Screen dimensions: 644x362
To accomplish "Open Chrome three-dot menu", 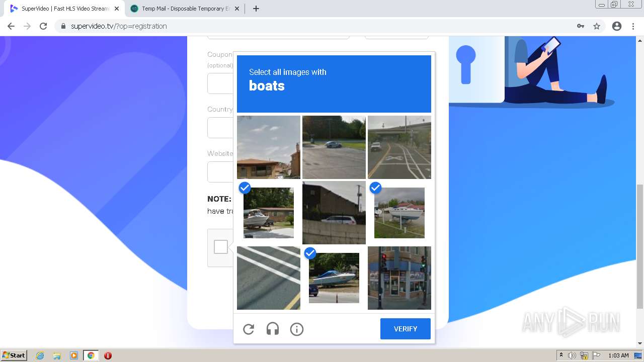I will (x=633, y=26).
